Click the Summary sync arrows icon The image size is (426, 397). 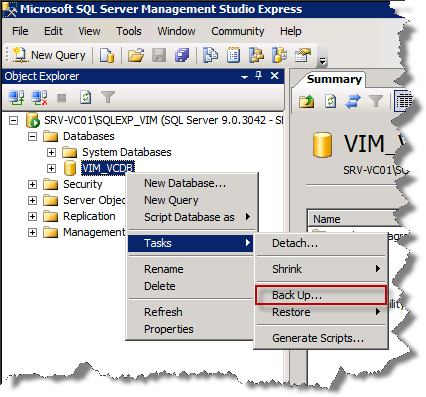353,101
